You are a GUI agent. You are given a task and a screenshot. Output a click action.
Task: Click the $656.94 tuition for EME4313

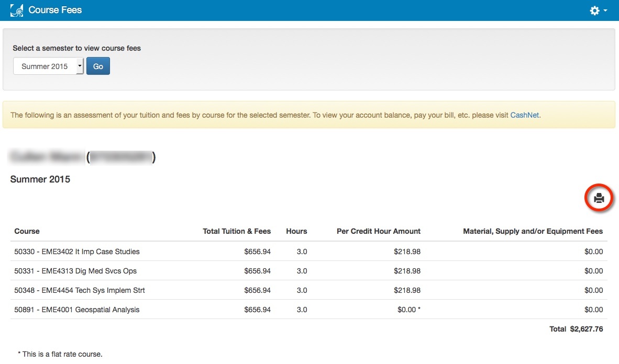point(257,271)
